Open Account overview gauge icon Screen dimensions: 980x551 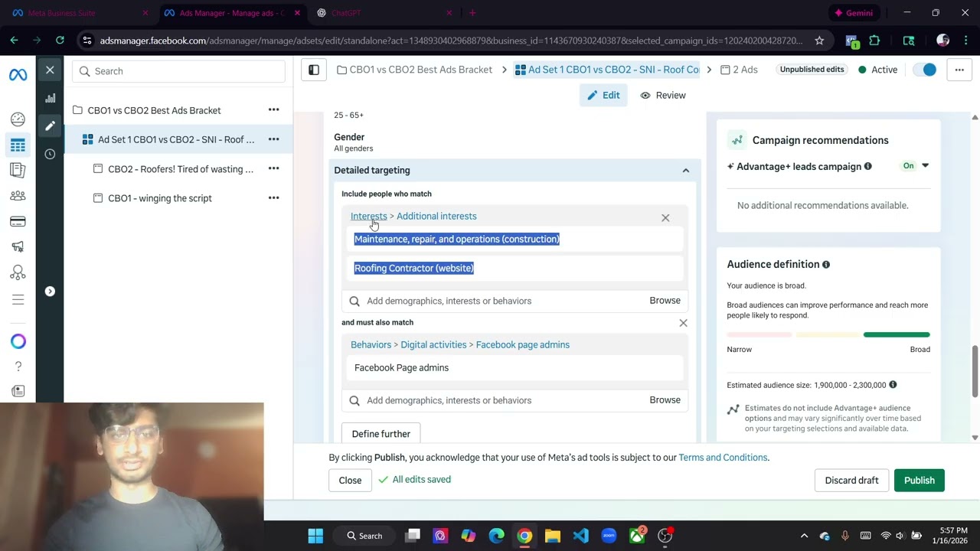click(x=18, y=119)
